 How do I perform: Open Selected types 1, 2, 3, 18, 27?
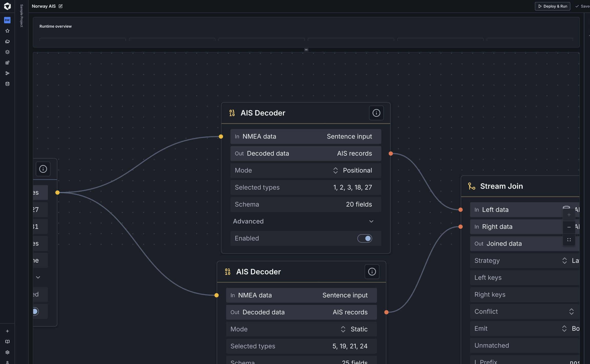point(306,187)
